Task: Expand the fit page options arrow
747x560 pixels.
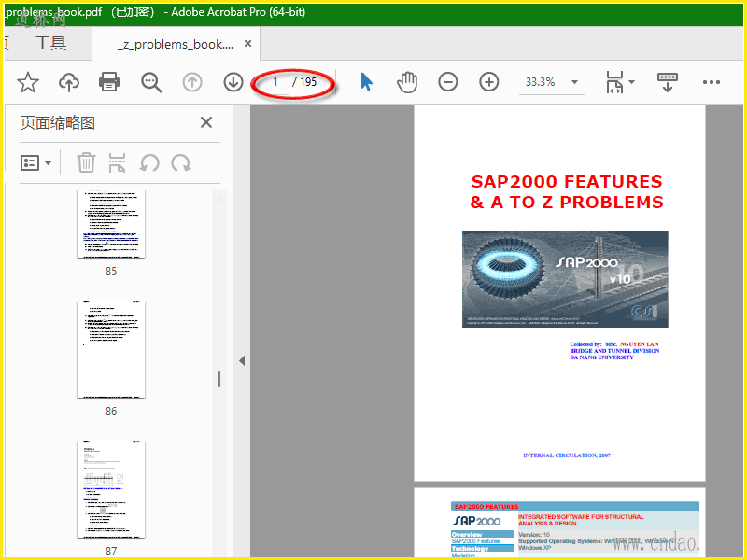Action: (x=632, y=82)
